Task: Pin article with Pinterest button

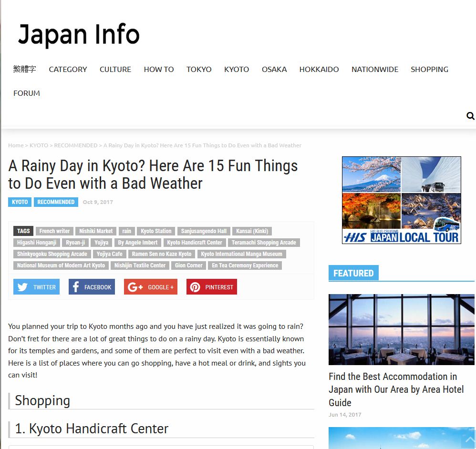Action: click(x=212, y=286)
